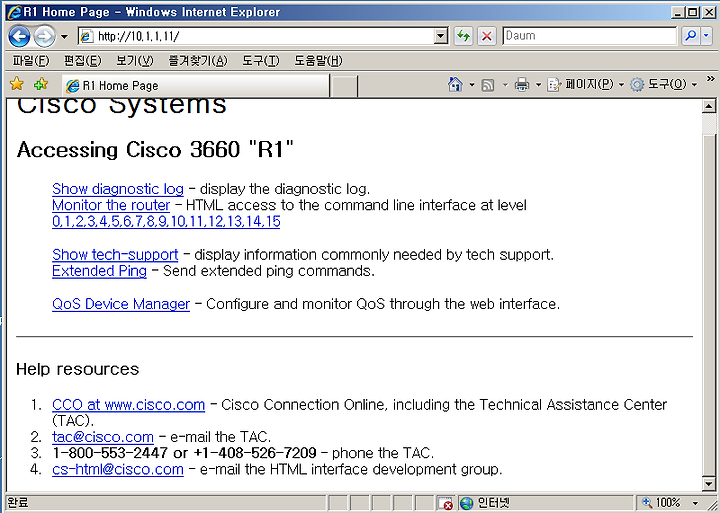Screen dimensions: 720x513
Task: Click the Help resources heading
Action: (x=78, y=369)
